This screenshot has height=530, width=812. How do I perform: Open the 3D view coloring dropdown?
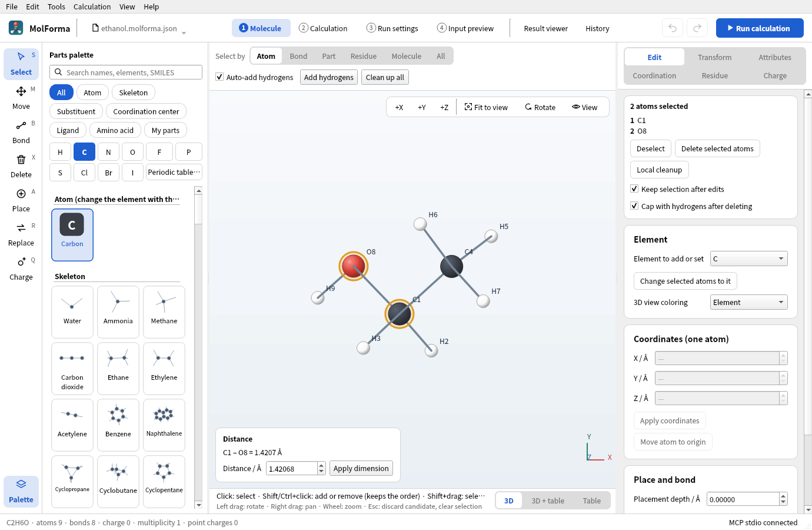coord(748,302)
